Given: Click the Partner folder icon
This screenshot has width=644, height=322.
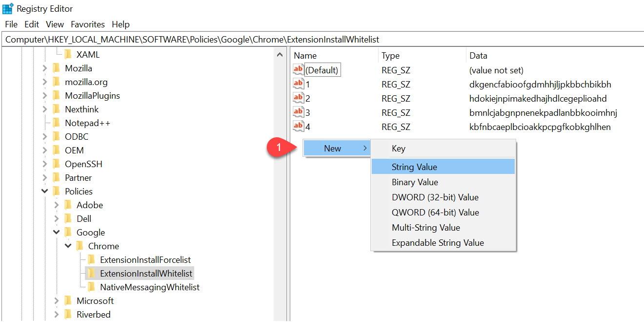Looking at the screenshot, I should tap(56, 177).
